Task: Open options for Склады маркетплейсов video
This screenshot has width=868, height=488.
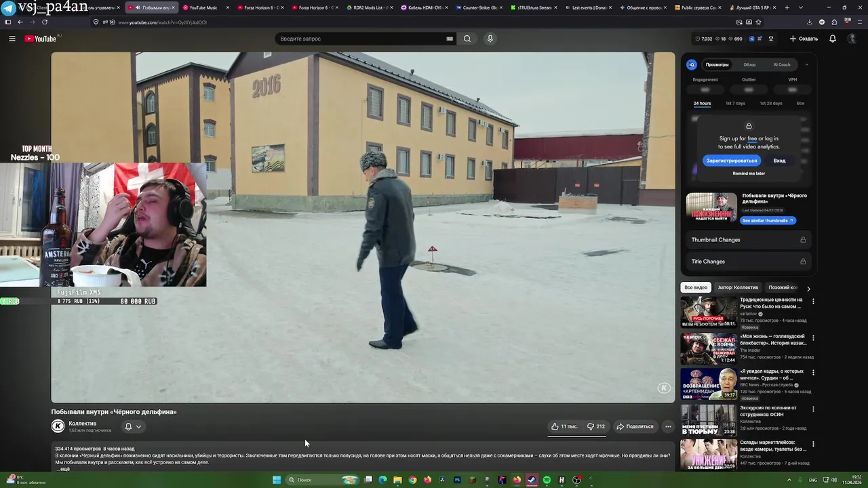Action: (x=813, y=445)
